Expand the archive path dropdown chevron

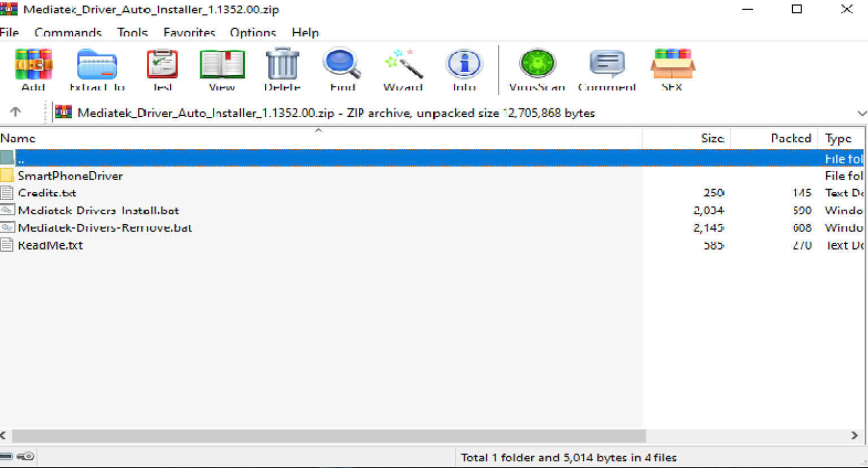[862, 112]
